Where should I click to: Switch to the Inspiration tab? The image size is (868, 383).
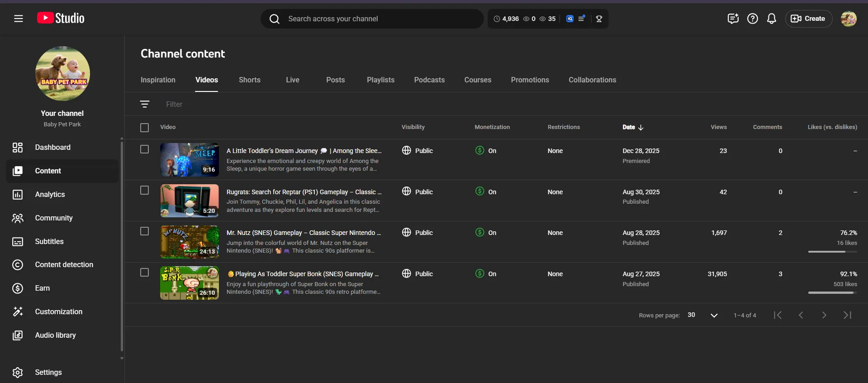tap(158, 80)
